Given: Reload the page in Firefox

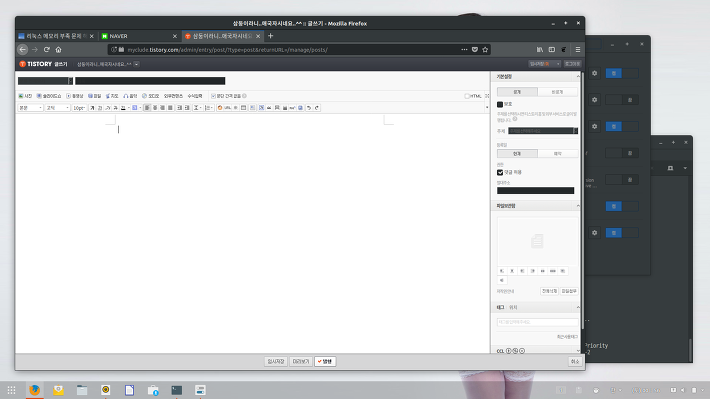Looking at the screenshot, I should coord(47,49).
